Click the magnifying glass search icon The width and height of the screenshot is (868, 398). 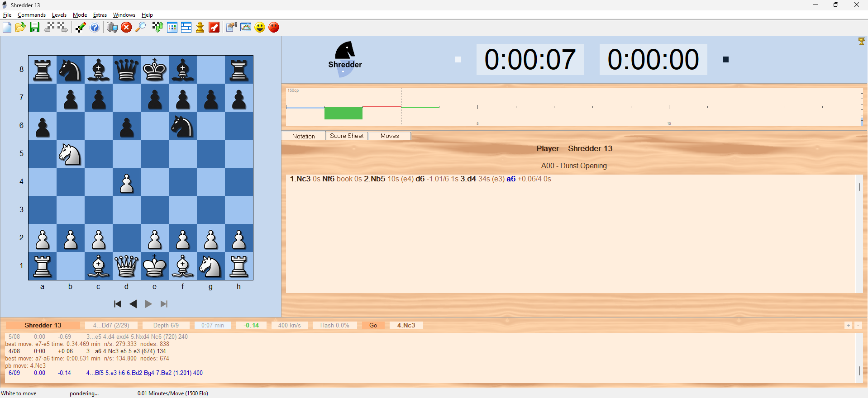click(x=141, y=28)
